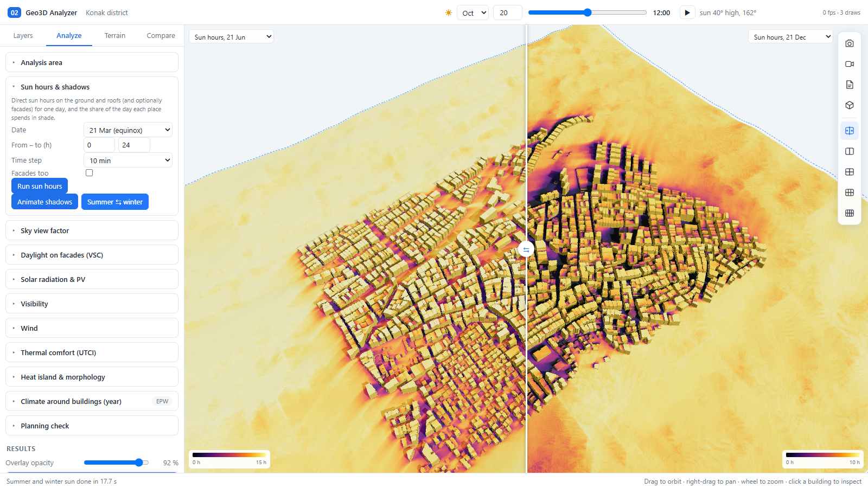Switch to four-pane grid layout icon

(x=850, y=172)
